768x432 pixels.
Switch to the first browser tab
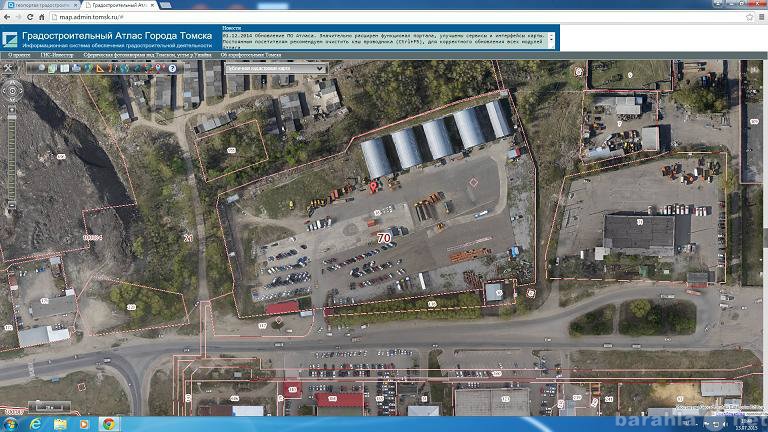point(42,5)
